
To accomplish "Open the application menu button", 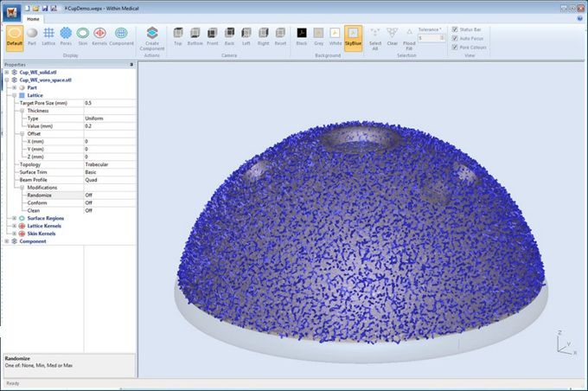I will 11,11.
